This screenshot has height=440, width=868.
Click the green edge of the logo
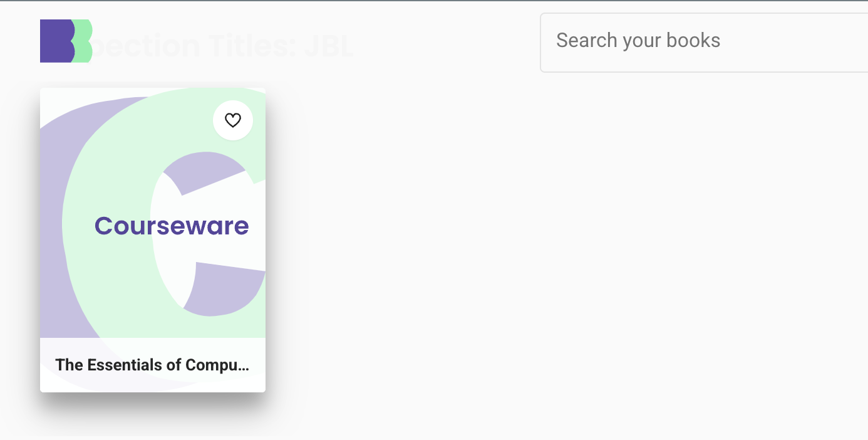[x=85, y=41]
